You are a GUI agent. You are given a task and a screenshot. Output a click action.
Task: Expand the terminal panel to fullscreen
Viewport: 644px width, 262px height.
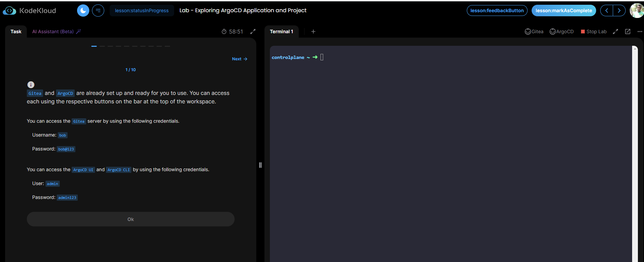615,32
